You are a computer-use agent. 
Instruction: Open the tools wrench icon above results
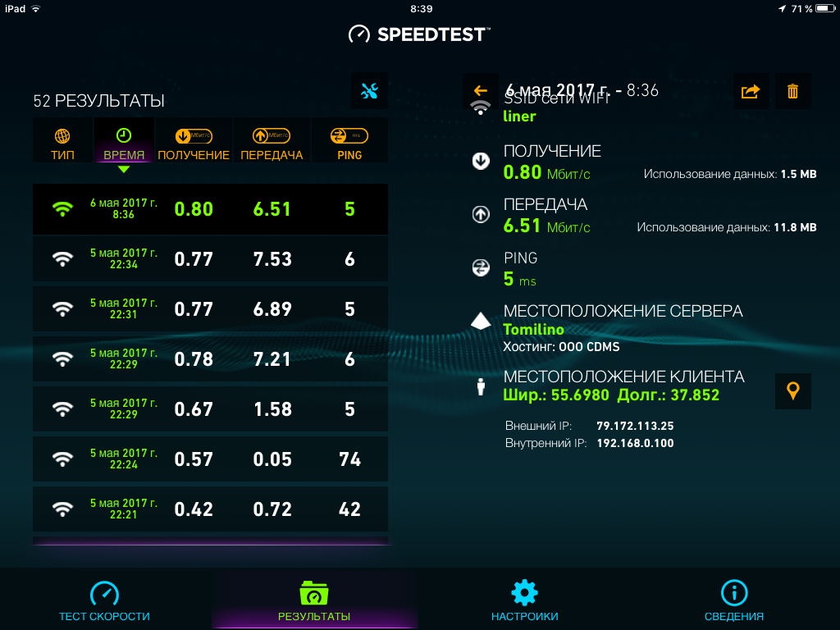click(x=370, y=91)
